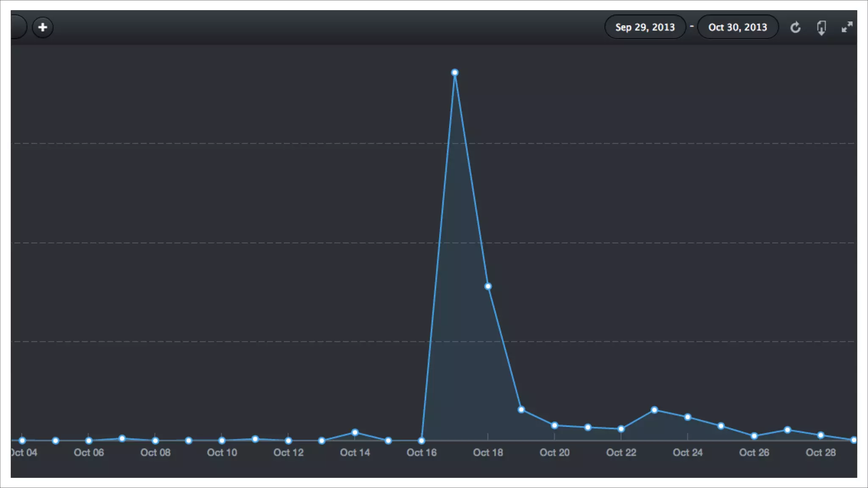The height and width of the screenshot is (488, 868).
Task: Click the plus add button
Action: click(x=42, y=28)
